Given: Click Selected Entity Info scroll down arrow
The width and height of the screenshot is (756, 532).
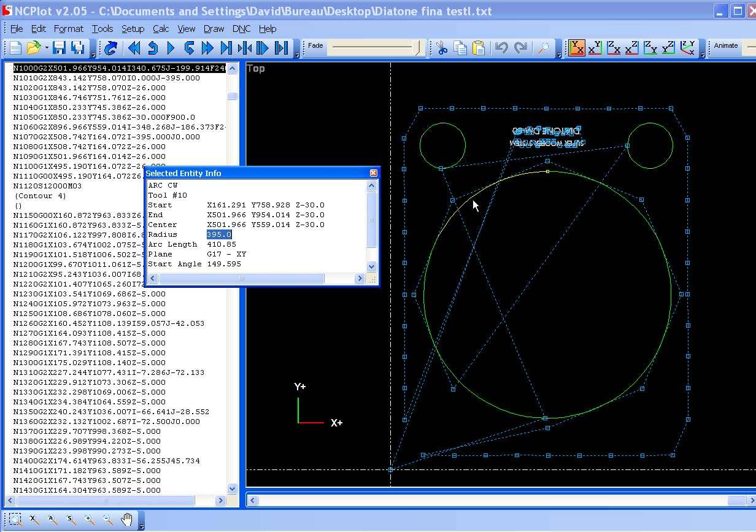Looking at the screenshot, I should (371, 266).
